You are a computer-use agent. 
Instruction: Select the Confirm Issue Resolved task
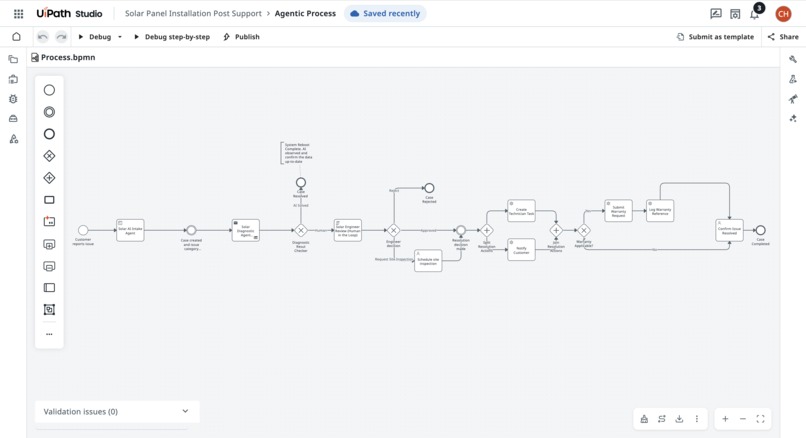729,230
